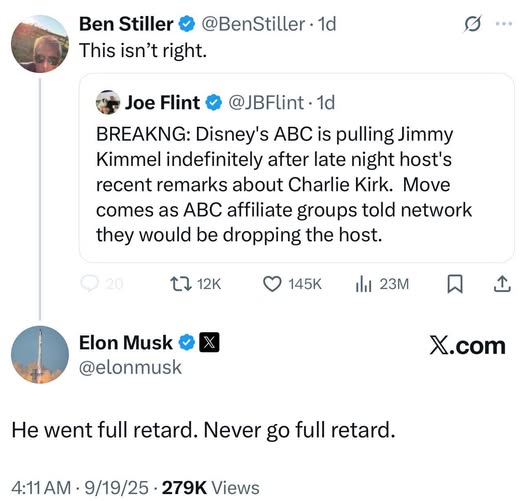This screenshot has height=501, width=526.
Task: Click the 279K Views count
Action: (210, 488)
